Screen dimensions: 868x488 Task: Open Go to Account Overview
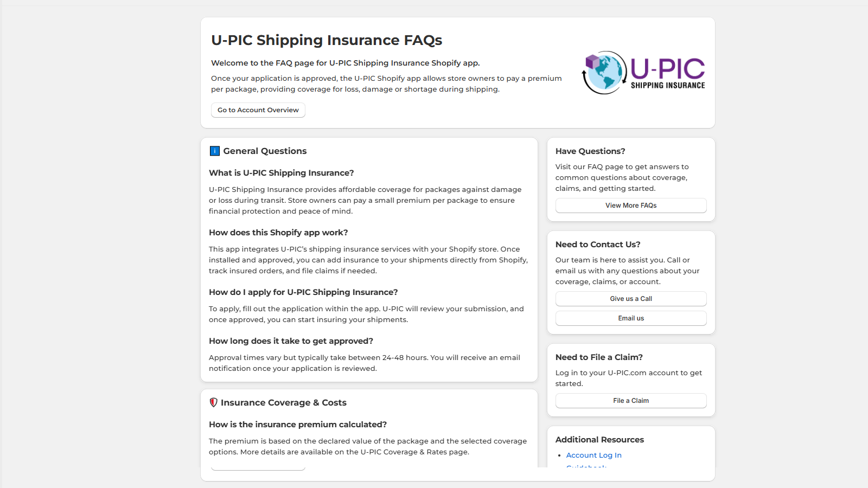(x=258, y=110)
